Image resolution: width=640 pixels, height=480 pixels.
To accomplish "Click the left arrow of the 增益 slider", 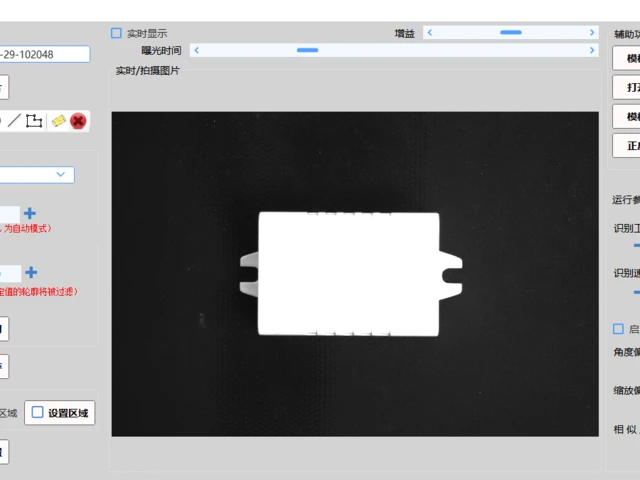I will (429, 33).
